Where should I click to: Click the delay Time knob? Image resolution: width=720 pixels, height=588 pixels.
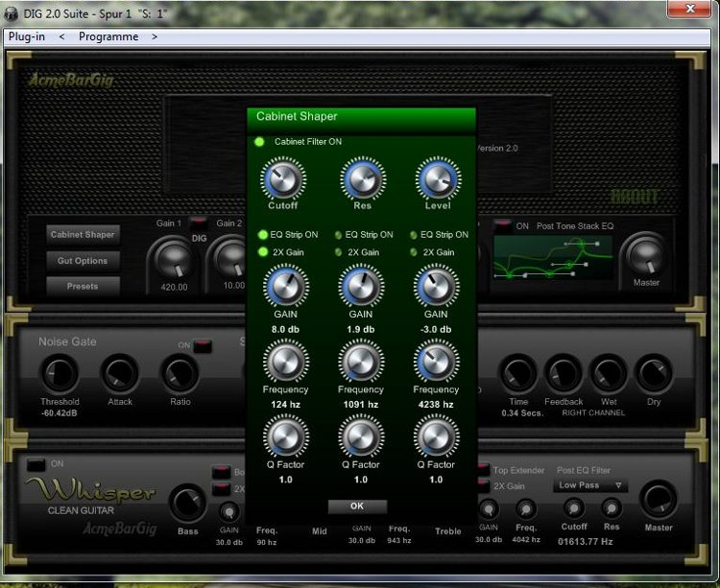click(518, 374)
